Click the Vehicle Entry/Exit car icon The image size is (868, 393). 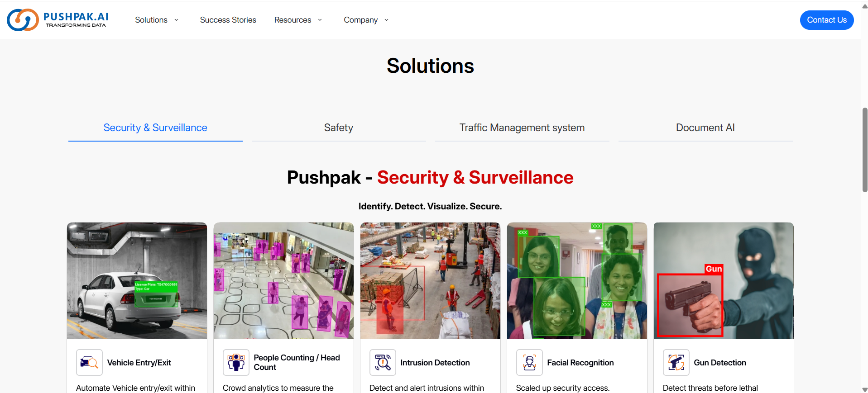89,362
